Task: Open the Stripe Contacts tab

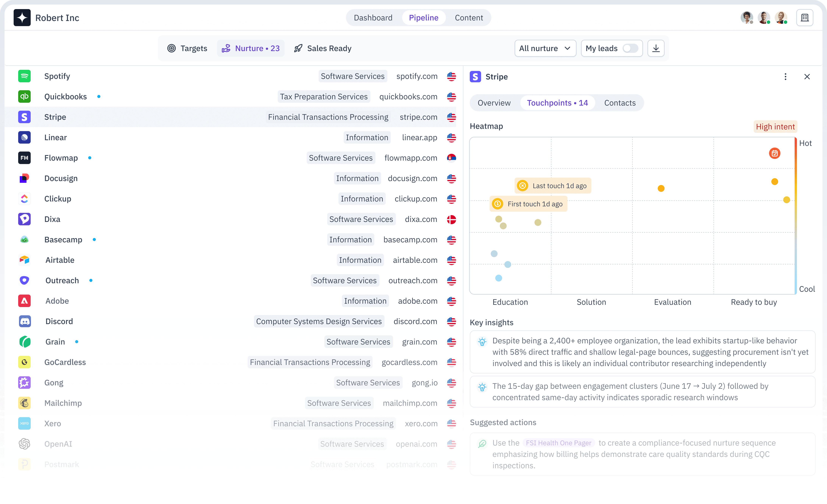Action: (x=620, y=103)
